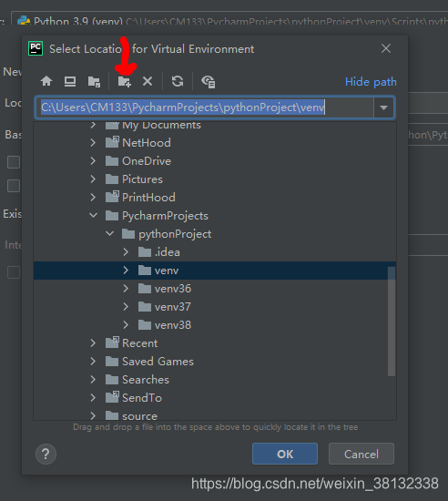Click the file tree vertical scrollbar
This screenshot has height=501, width=448.
point(392,322)
